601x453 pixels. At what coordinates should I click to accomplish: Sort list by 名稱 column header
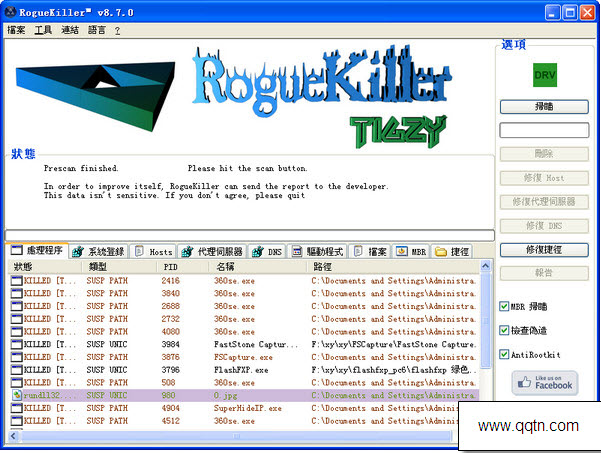260,267
